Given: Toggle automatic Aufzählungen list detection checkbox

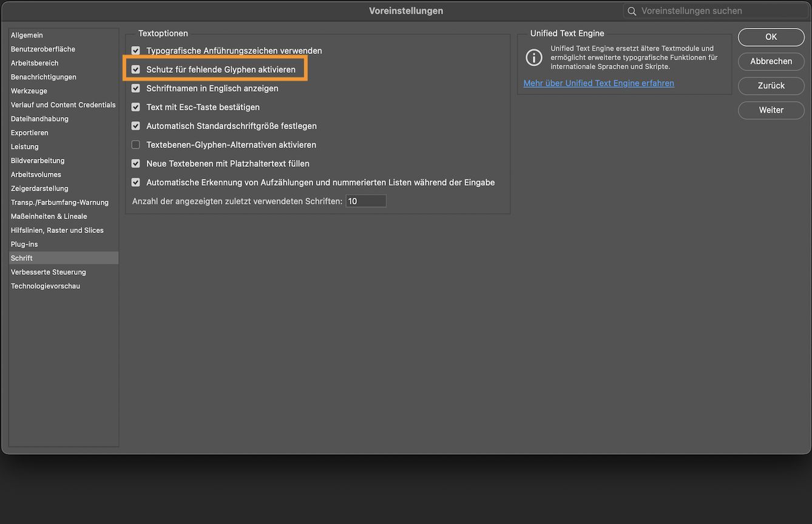Looking at the screenshot, I should [136, 183].
